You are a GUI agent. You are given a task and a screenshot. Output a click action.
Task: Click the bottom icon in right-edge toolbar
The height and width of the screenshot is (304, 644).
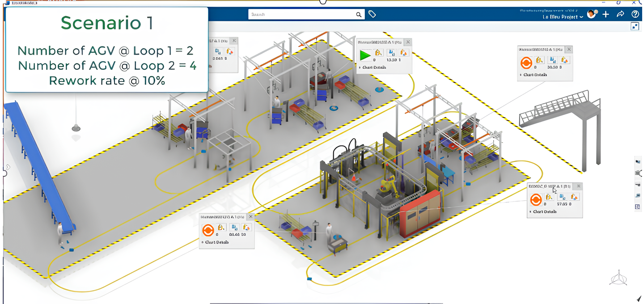638,207
